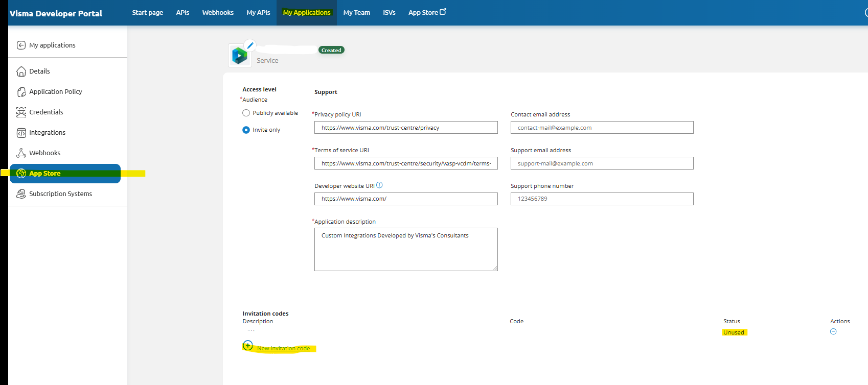Image resolution: width=868 pixels, height=385 pixels.
Task: Click the Support phone number field
Action: tap(602, 199)
